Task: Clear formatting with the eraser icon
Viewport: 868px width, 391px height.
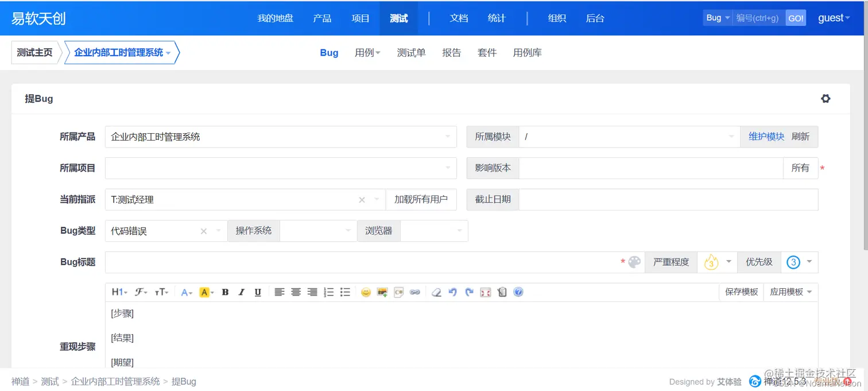Action: [436, 292]
